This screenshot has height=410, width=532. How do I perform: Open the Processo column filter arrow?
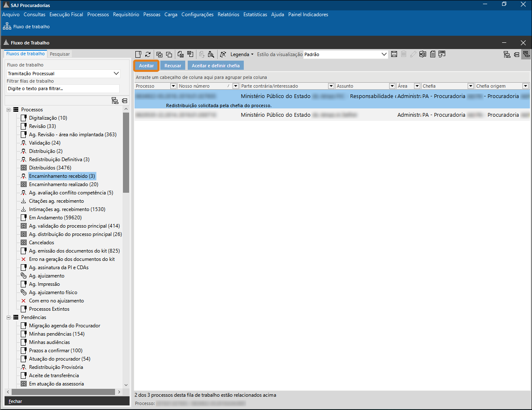173,86
